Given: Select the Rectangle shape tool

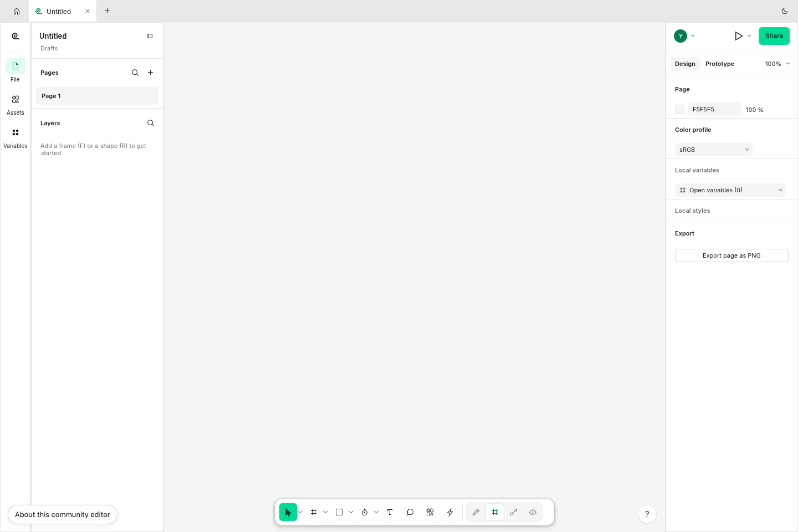Looking at the screenshot, I should pos(339,512).
